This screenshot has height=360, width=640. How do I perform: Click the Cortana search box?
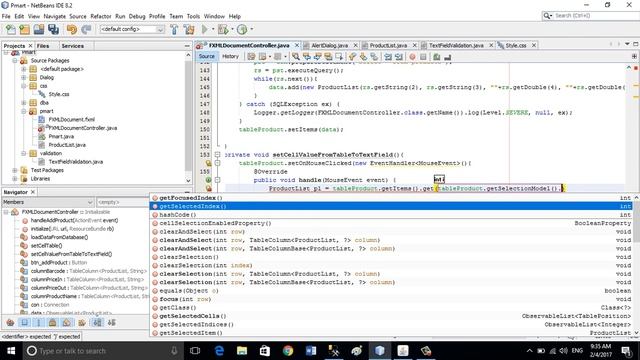click(x=102, y=351)
